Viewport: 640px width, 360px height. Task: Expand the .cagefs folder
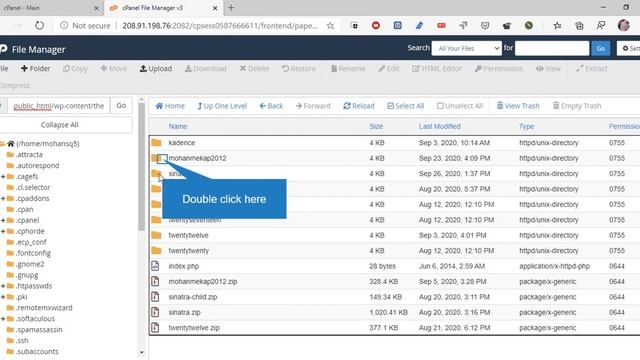(3, 177)
